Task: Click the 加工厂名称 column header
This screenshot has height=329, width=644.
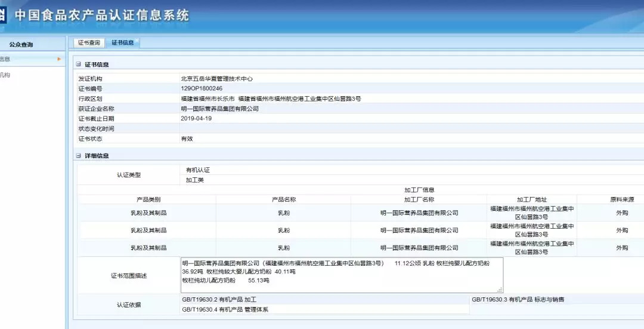Action: click(x=419, y=199)
